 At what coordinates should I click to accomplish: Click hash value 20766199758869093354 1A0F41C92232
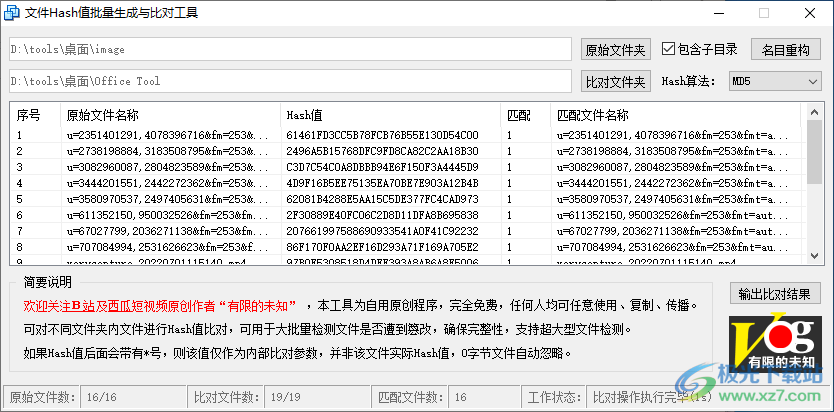point(382,231)
